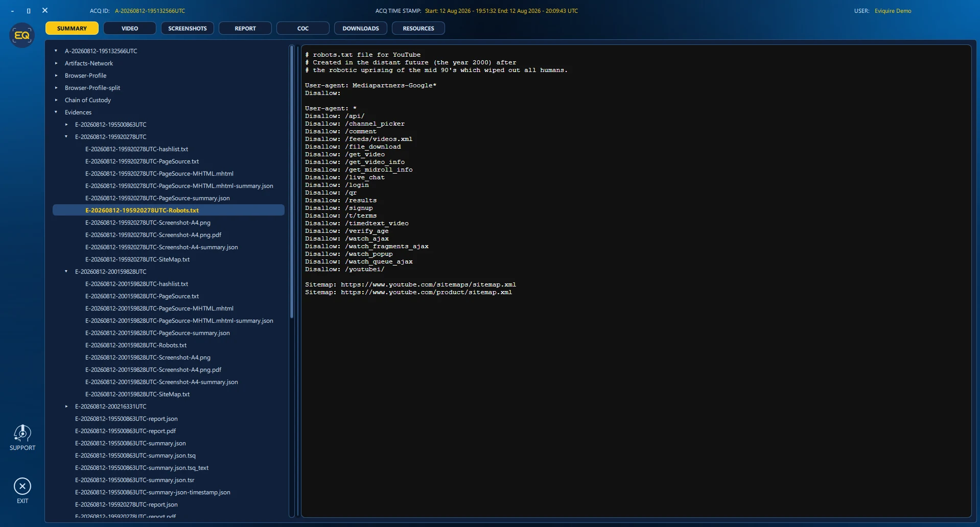980x527 pixels.
Task: Select E-20260812-200159828UTC-PageSource.txt
Action: pyautogui.click(x=142, y=296)
